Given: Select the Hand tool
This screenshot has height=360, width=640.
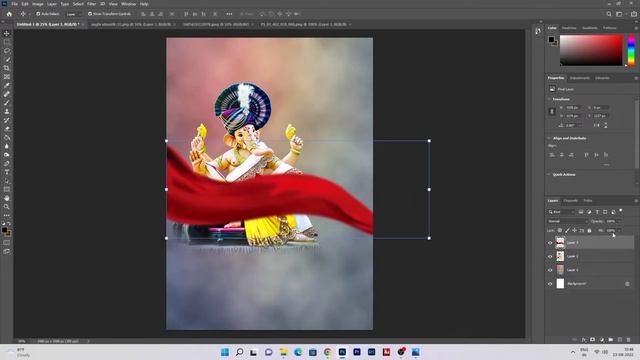Looking at the screenshot, I should (x=7, y=198).
